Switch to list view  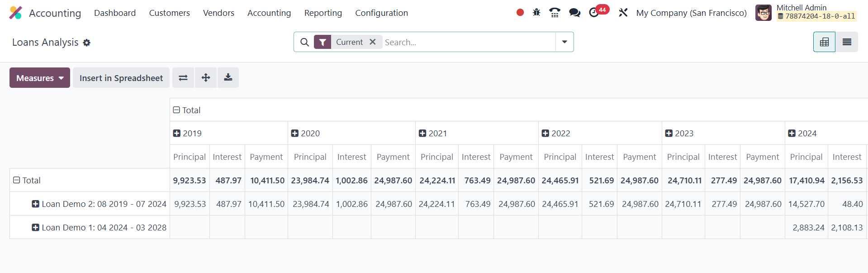(847, 42)
